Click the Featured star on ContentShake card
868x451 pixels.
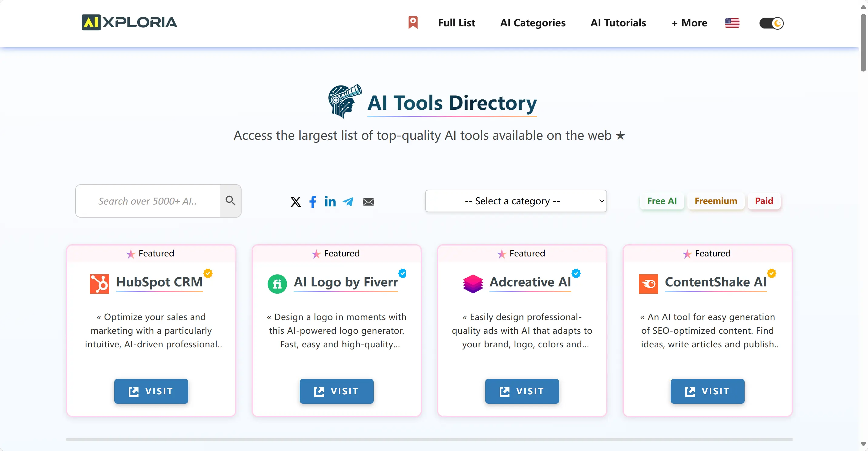click(x=687, y=254)
